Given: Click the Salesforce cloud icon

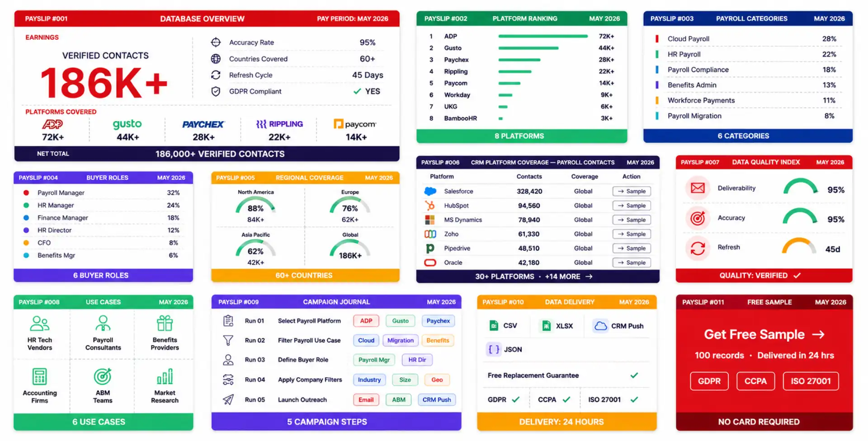Looking at the screenshot, I should click(x=430, y=192).
